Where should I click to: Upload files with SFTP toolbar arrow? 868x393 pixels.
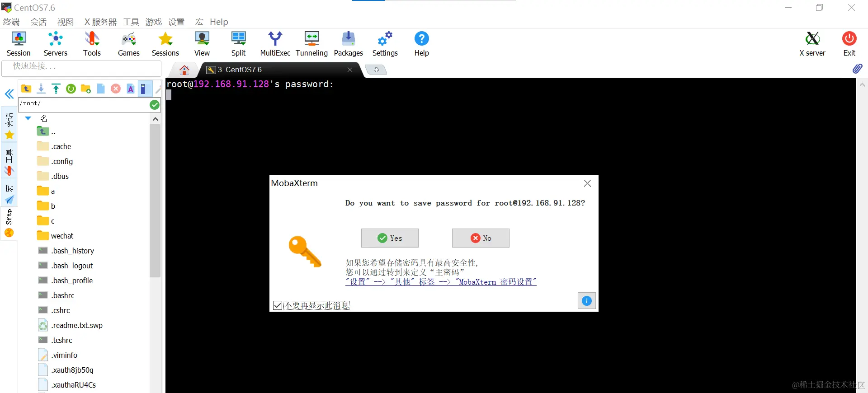click(x=56, y=89)
